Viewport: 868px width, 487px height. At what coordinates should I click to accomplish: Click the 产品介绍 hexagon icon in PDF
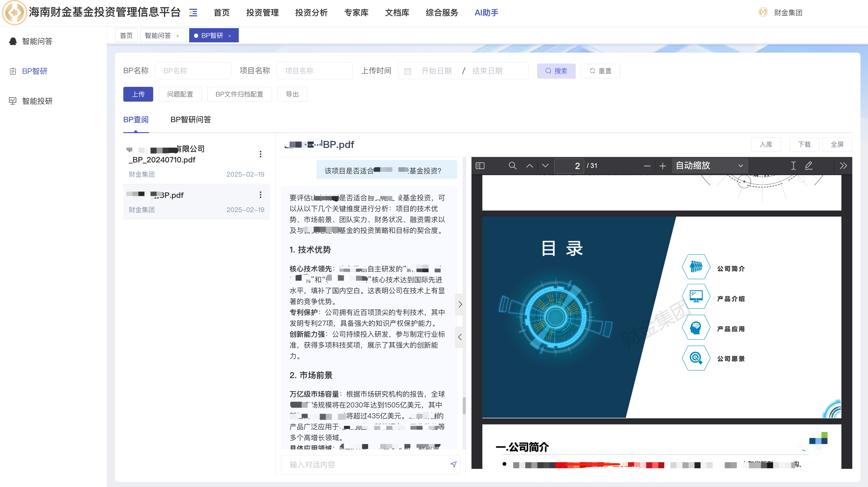[696, 297]
